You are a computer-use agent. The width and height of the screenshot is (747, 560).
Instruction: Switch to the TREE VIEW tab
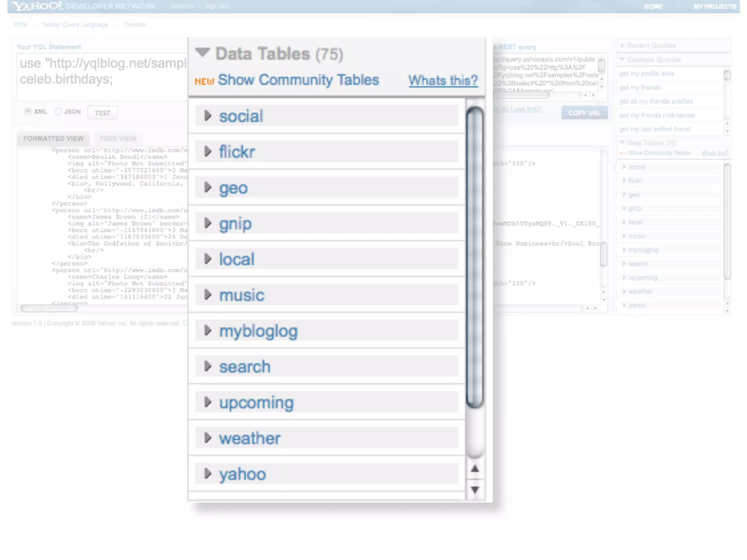tap(118, 139)
